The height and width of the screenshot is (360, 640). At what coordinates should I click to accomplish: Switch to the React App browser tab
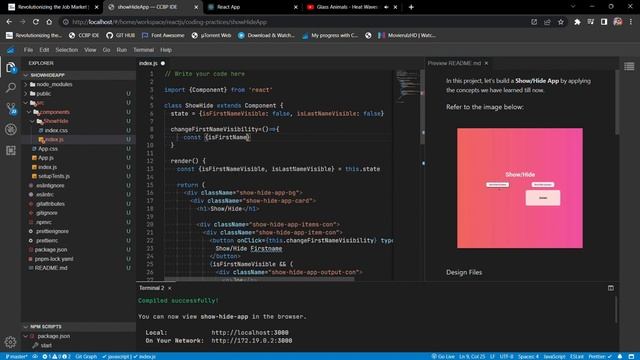(253, 7)
